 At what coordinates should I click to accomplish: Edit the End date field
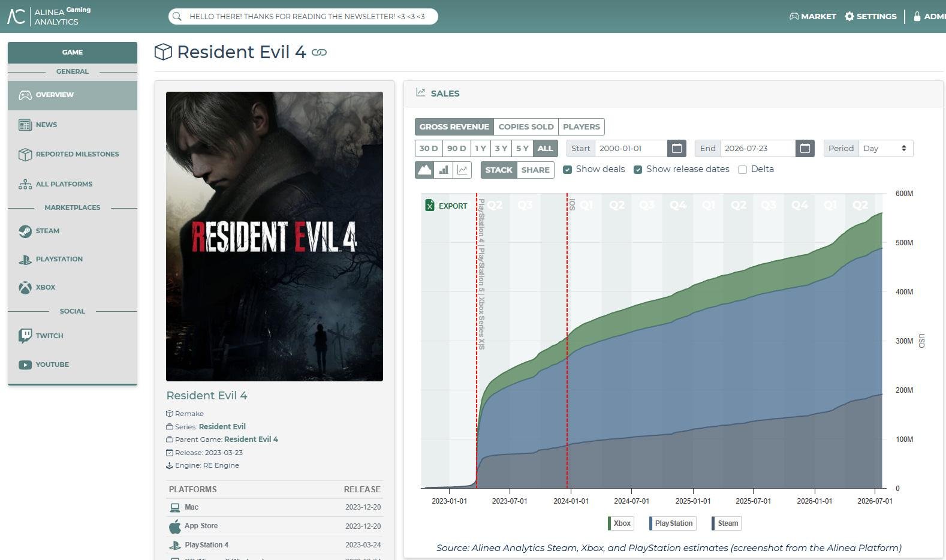coord(758,148)
